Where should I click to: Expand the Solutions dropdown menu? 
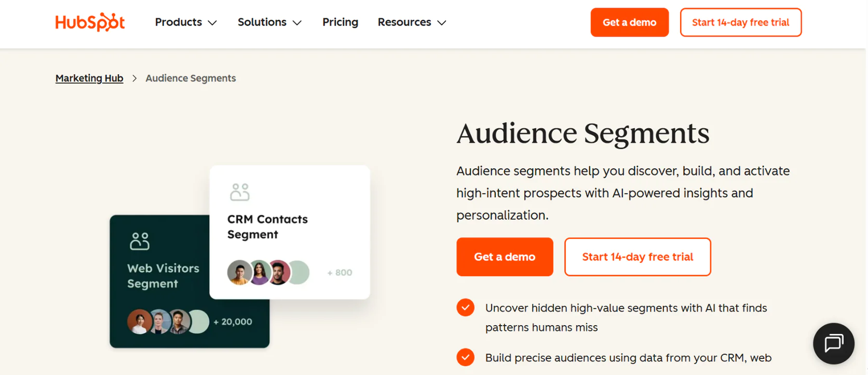tap(269, 22)
